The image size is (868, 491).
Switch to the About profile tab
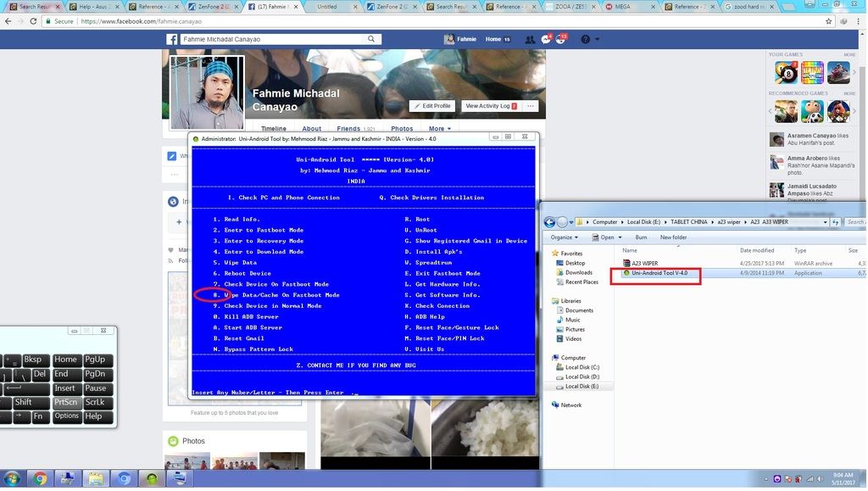(312, 128)
